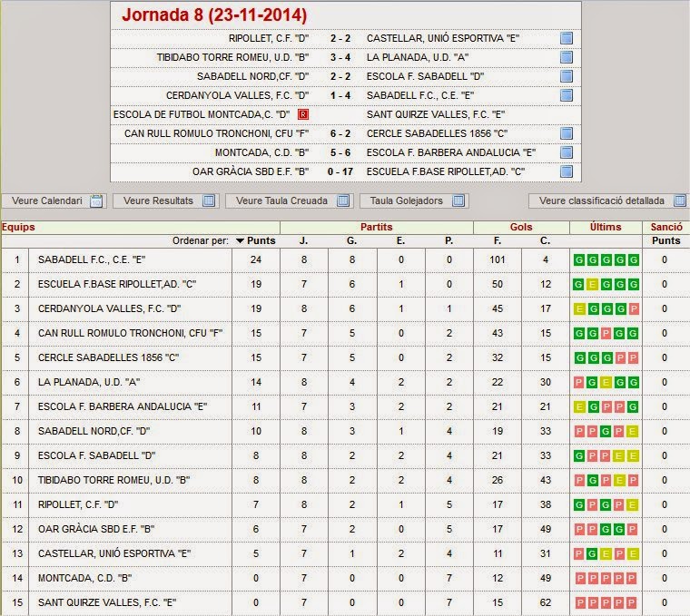Click the Sanció column header
Viewport: 690px width, 616px height.
[666, 228]
